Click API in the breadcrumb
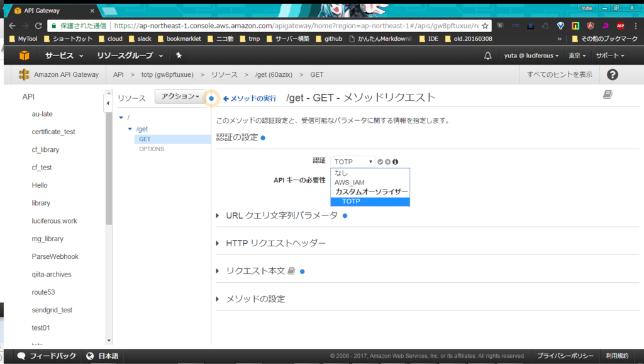The image size is (644, 364). pyautogui.click(x=118, y=74)
